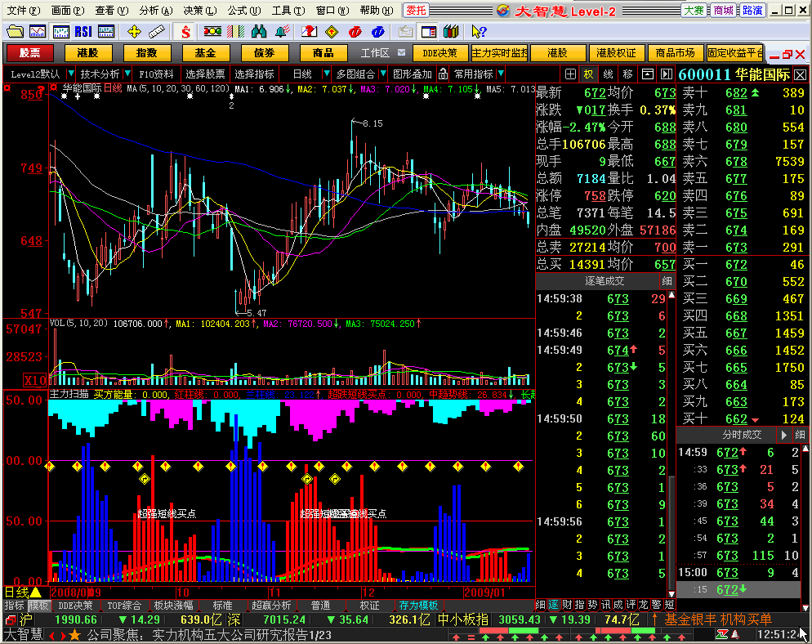This screenshot has height=644, width=812.
Task: Click the 2008/09 date marker on timeline
Action: click(76, 593)
